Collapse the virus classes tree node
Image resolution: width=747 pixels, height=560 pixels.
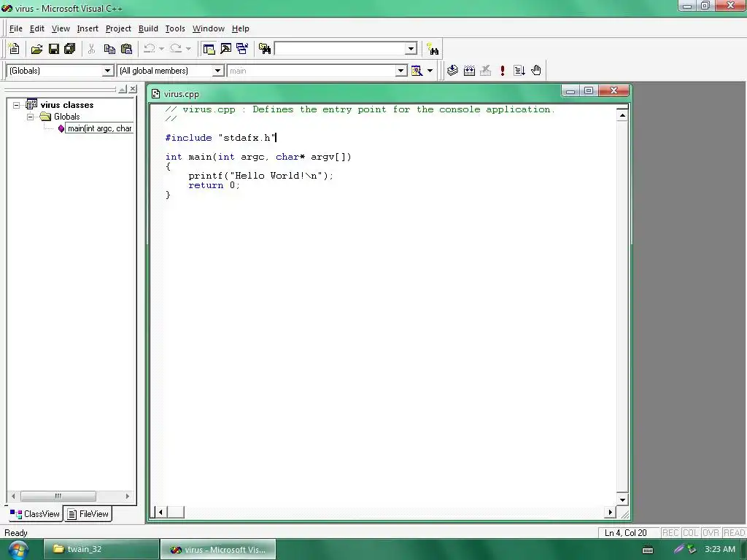coord(16,105)
